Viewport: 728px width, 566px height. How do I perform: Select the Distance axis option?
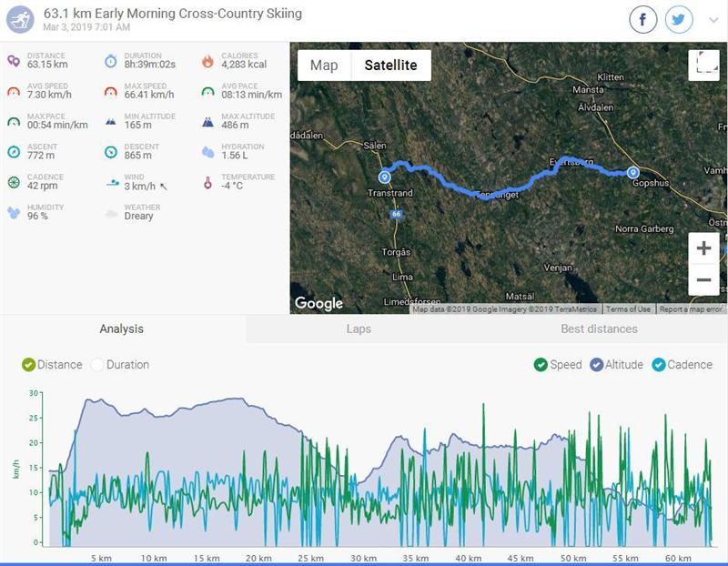[52, 365]
